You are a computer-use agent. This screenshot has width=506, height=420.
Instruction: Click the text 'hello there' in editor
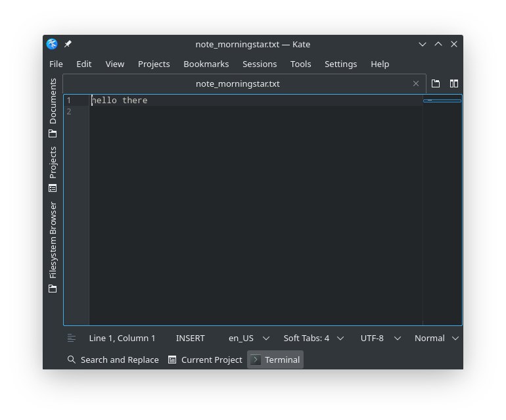pyautogui.click(x=120, y=101)
